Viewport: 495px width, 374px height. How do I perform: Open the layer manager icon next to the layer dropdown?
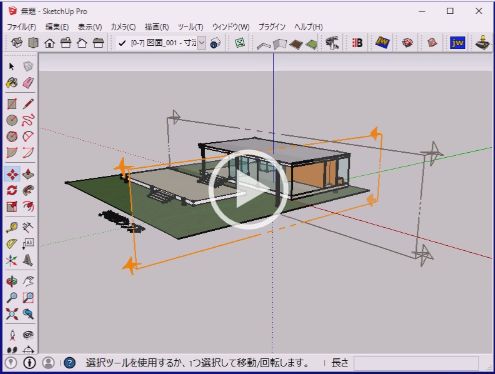coord(215,43)
